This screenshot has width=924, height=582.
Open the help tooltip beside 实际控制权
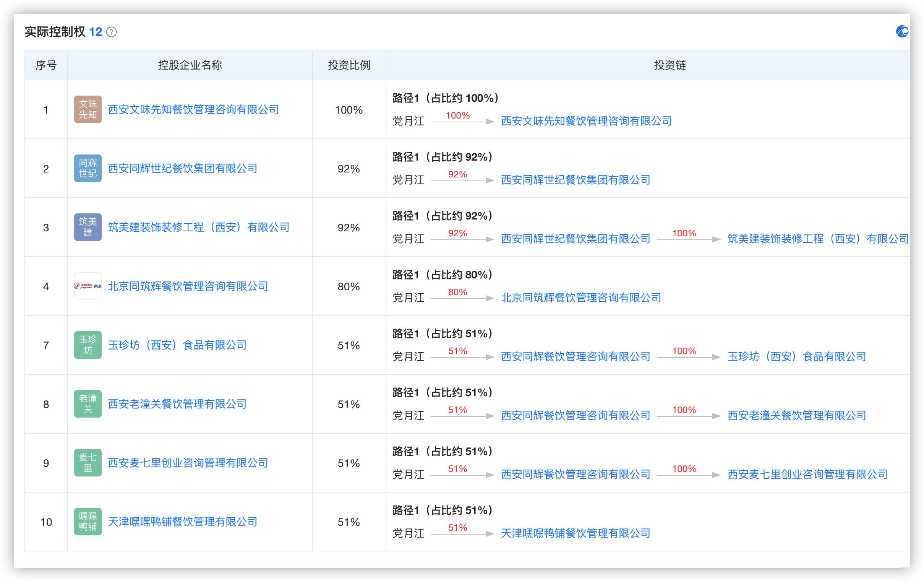pos(111,32)
